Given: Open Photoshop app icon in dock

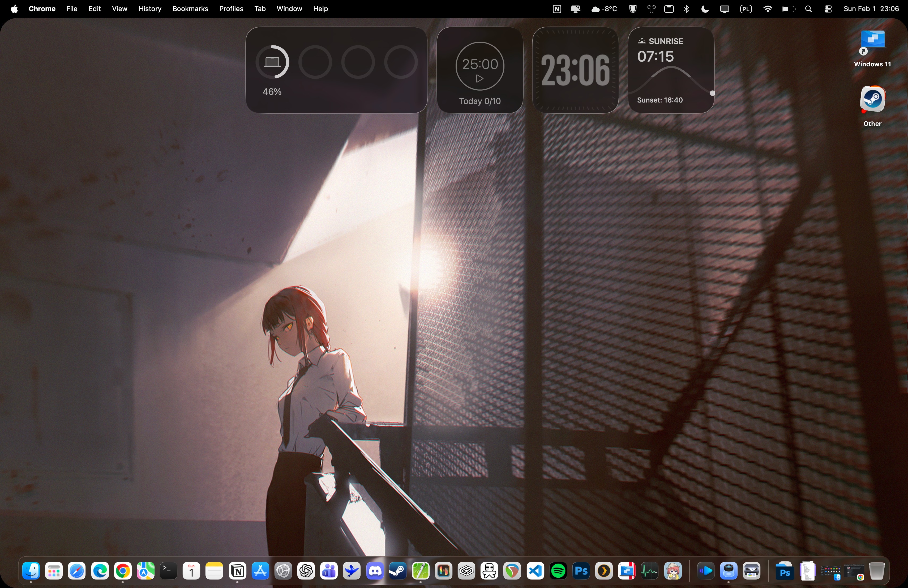Looking at the screenshot, I should [x=581, y=571].
